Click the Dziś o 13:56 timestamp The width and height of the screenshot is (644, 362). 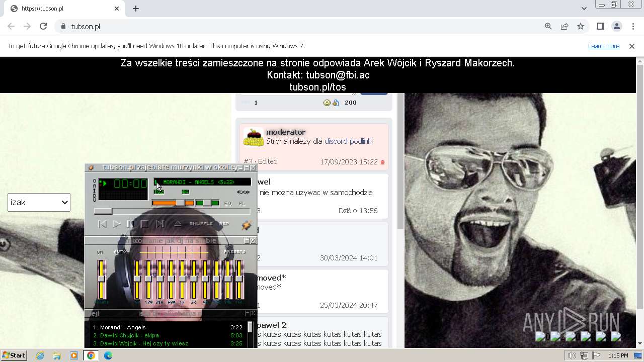pos(358,211)
